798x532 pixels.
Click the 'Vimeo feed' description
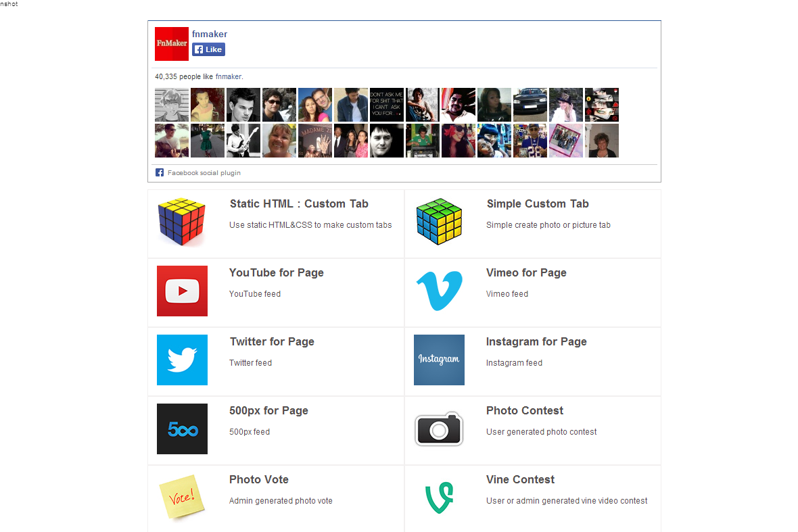click(507, 294)
